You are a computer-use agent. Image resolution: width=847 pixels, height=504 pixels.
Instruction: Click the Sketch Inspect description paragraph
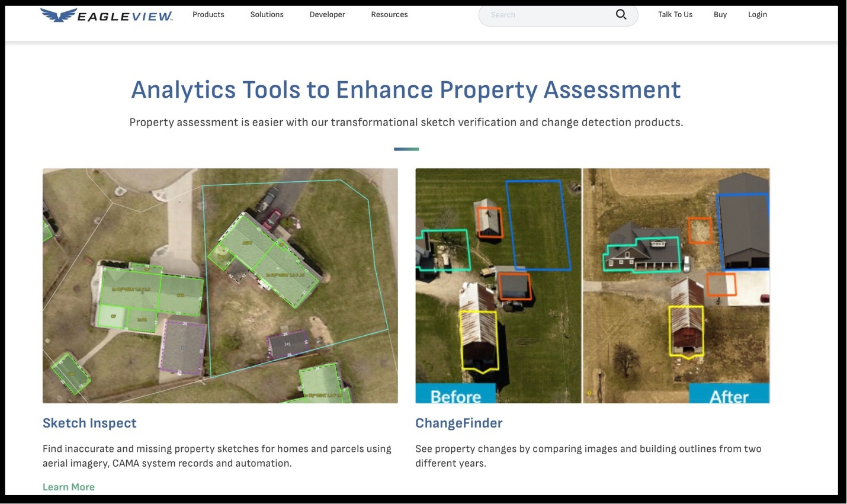217,456
